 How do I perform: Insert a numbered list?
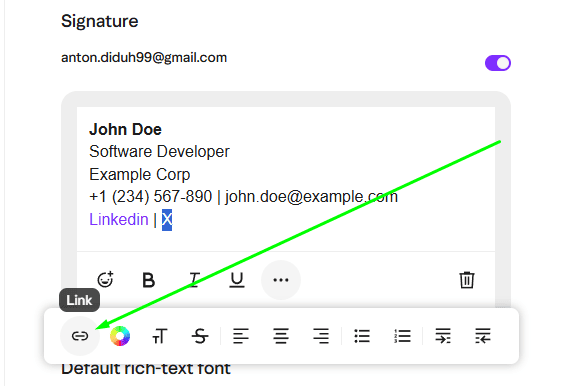(x=402, y=336)
